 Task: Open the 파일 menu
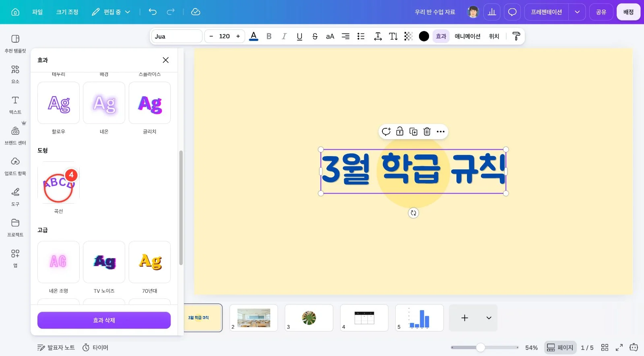pyautogui.click(x=37, y=12)
